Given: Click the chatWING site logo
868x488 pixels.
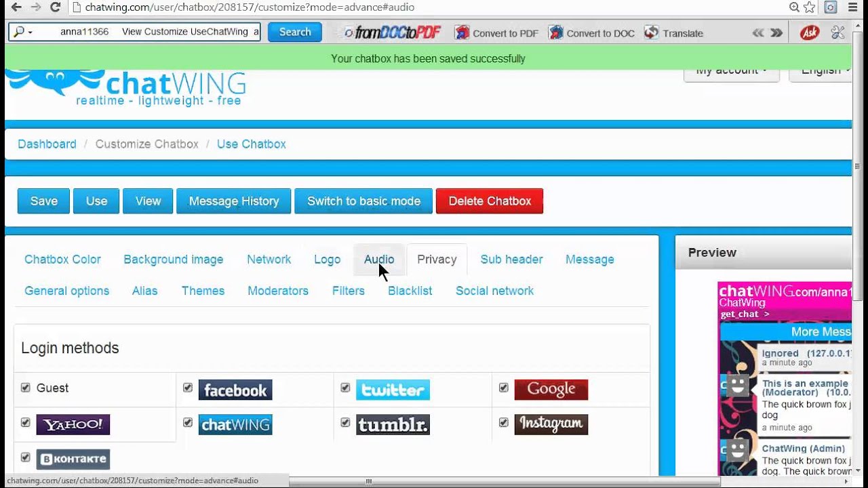Looking at the screenshot, I should [126, 88].
